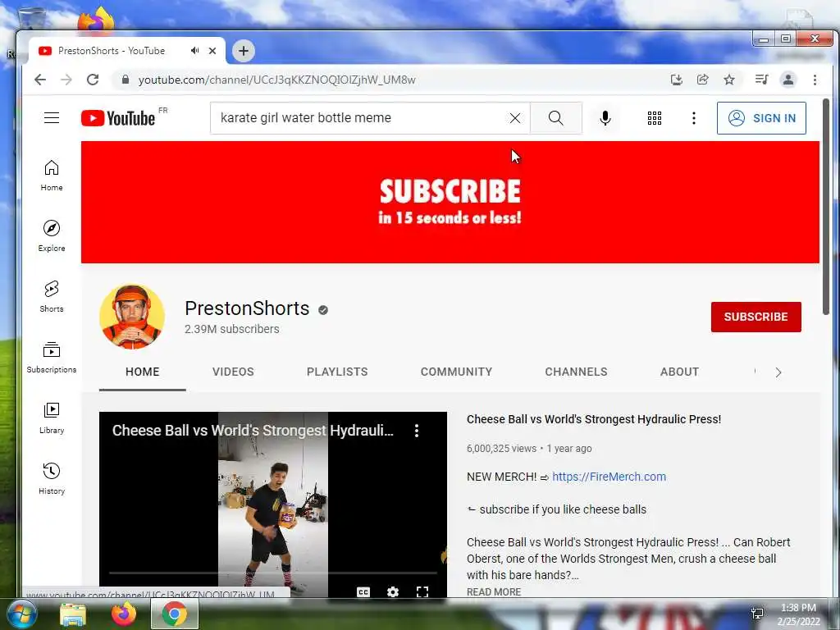Open a new Chrome tab
The width and height of the screenshot is (840, 630).
[x=243, y=51]
